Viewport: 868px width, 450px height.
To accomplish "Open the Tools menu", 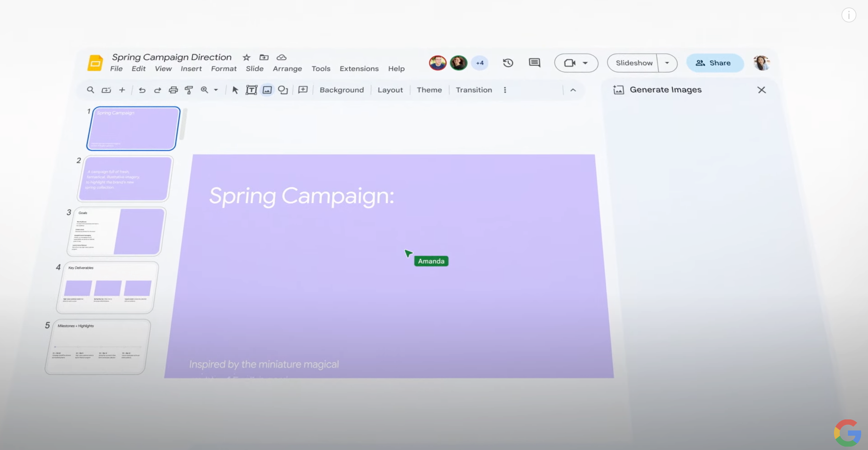I will (x=321, y=69).
